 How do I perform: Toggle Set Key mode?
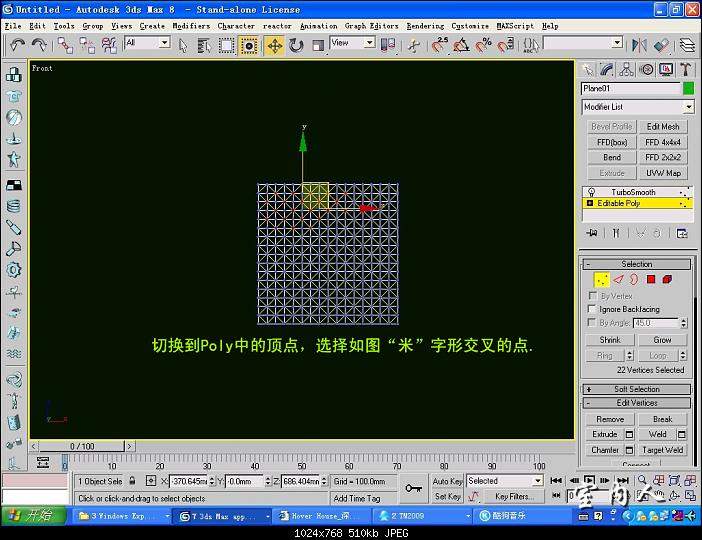(x=446, y=496)
